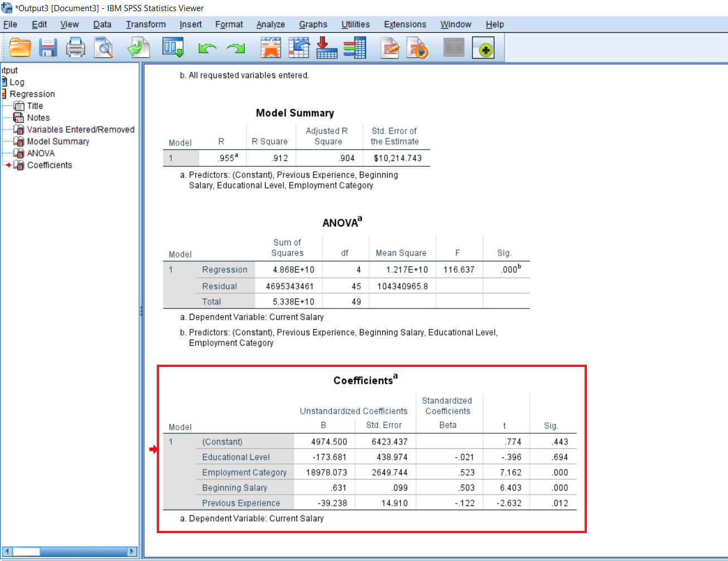Select Log in the outline tree
The width and height of the screenshot is (728, 561).
click(x=17, y=82)
